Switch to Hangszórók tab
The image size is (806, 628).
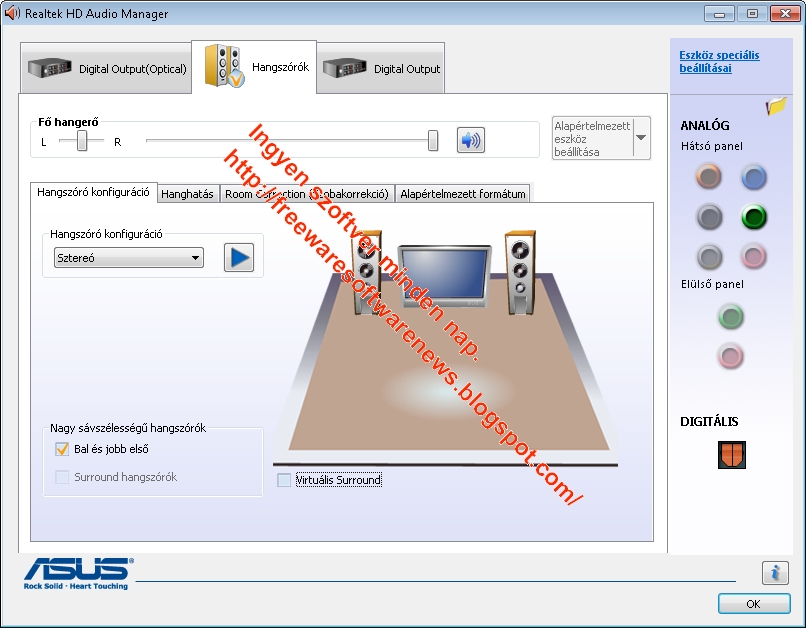(x=254, y=67)
